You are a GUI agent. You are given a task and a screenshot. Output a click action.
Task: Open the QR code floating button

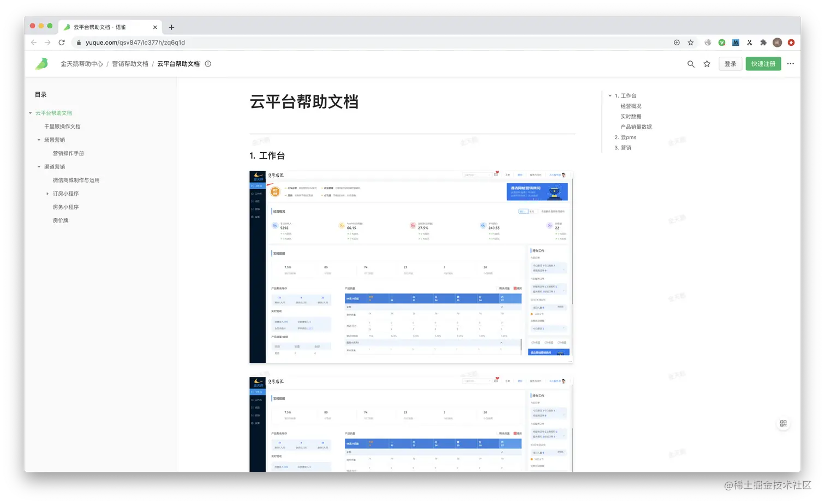click(x=784, y=424)
